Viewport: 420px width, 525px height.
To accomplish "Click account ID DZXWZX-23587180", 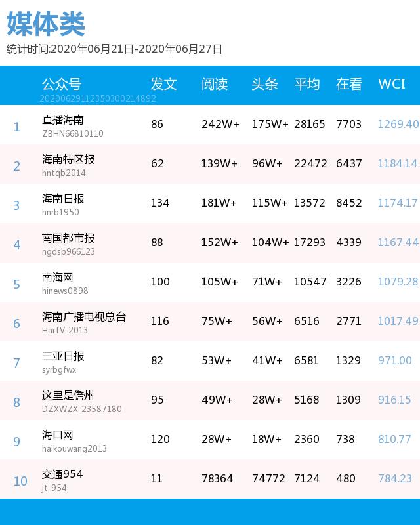I will coord(82,409).
